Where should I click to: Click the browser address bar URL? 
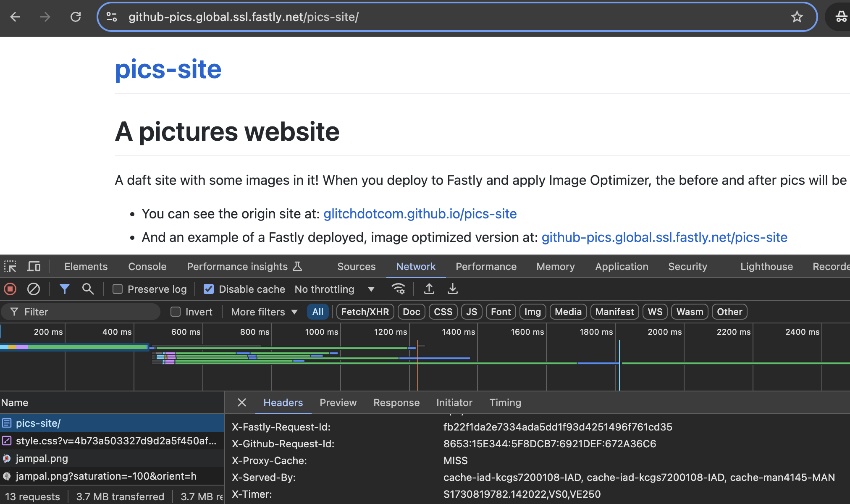click(244, 17)
